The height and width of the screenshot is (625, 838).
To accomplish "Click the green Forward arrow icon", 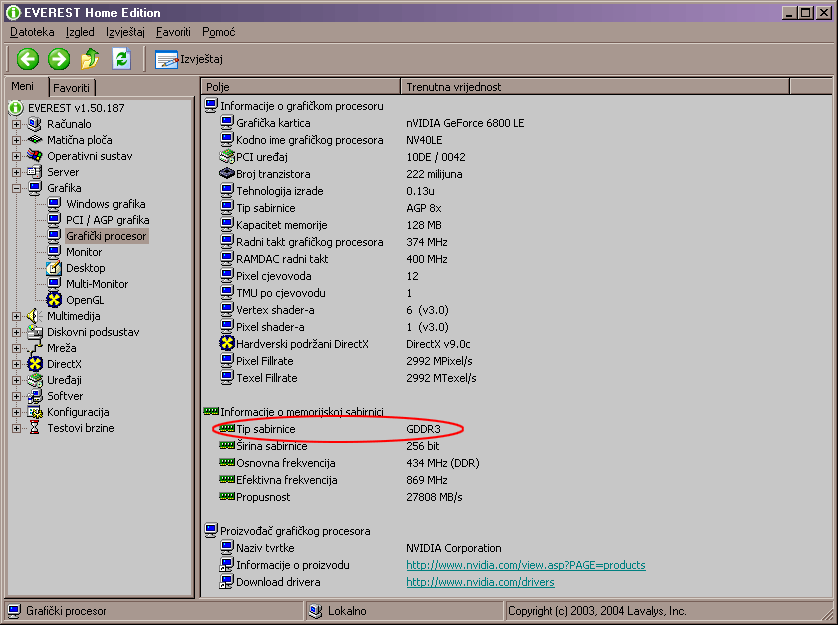I will [x=59, y=59].
